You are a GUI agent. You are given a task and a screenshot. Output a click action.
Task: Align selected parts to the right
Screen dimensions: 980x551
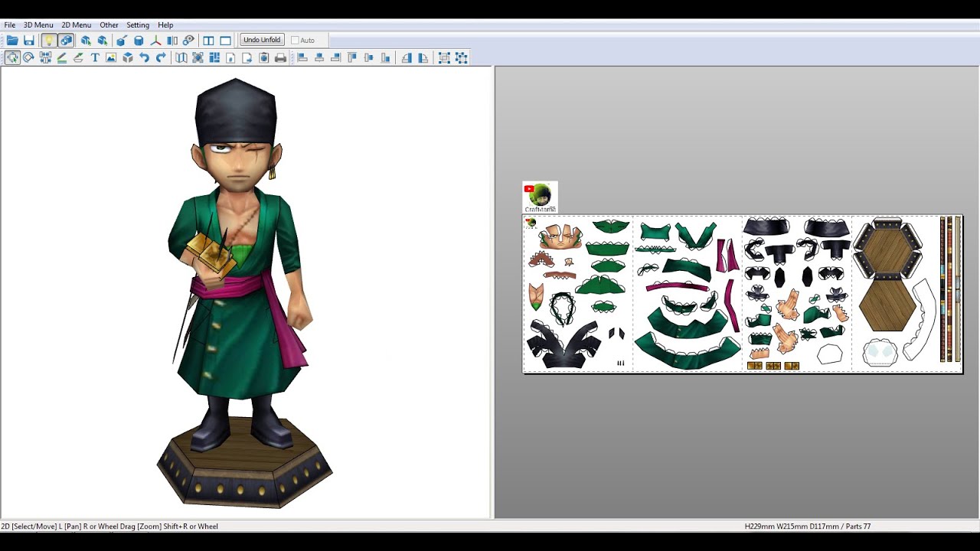pyautogui.click(x=335, y=58)
